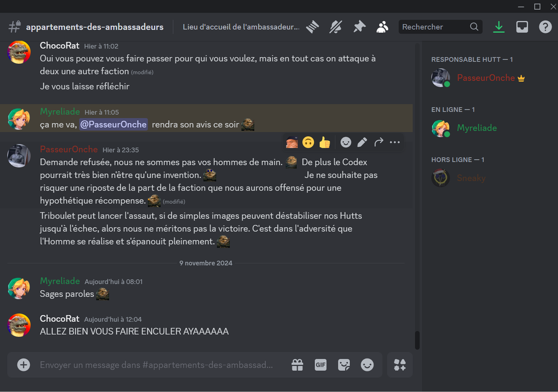Toggle the member list icon

382,27
